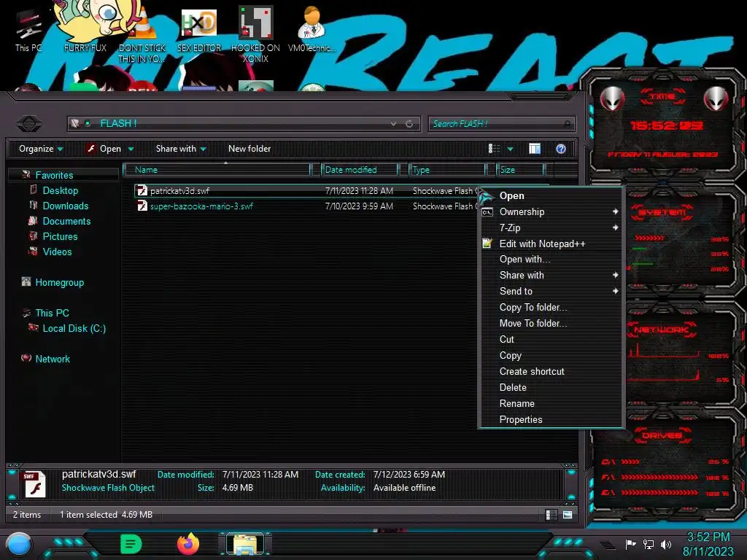The height and width of the screenshot is (560, 747).
Task: Open the HxD SEX EDITOR desktop icon
Action: (x=199, y=29)
